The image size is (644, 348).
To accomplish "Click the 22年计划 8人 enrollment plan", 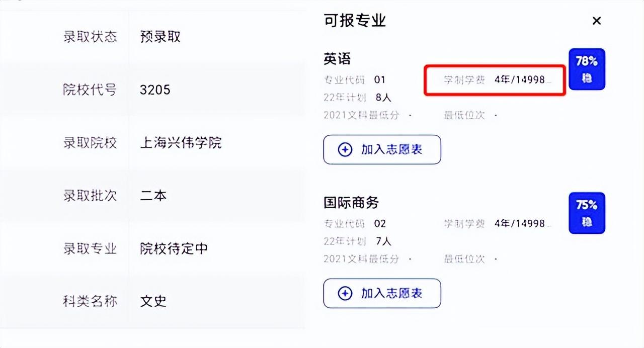I will coord(357,98).
